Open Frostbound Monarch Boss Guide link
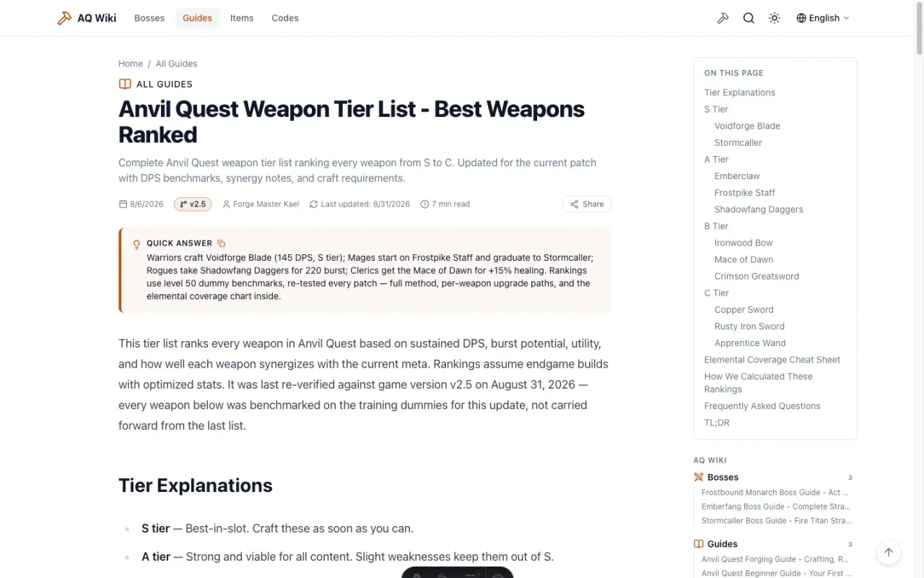Viewport: 924px width, 578px height. (x=775, y=492)
